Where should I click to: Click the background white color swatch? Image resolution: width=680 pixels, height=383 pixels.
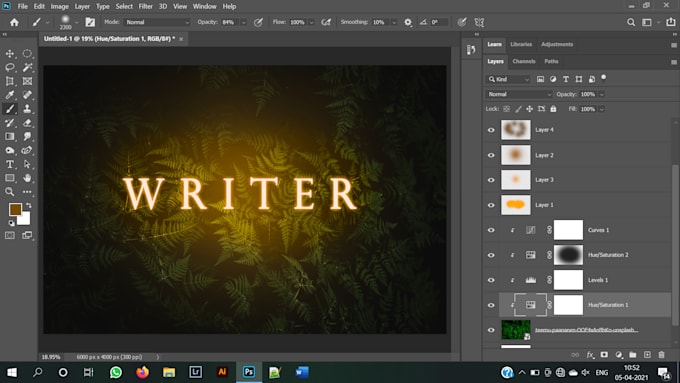[25, 219]
